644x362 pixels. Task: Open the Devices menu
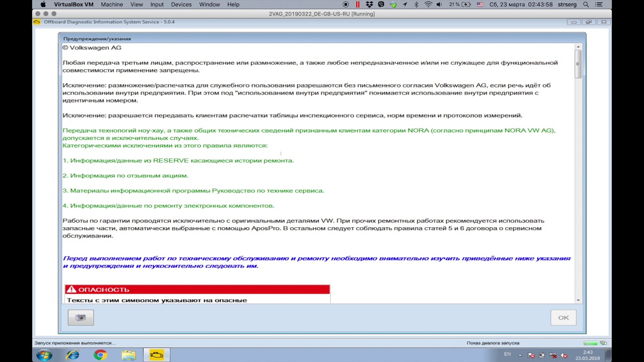coord(181,5)
